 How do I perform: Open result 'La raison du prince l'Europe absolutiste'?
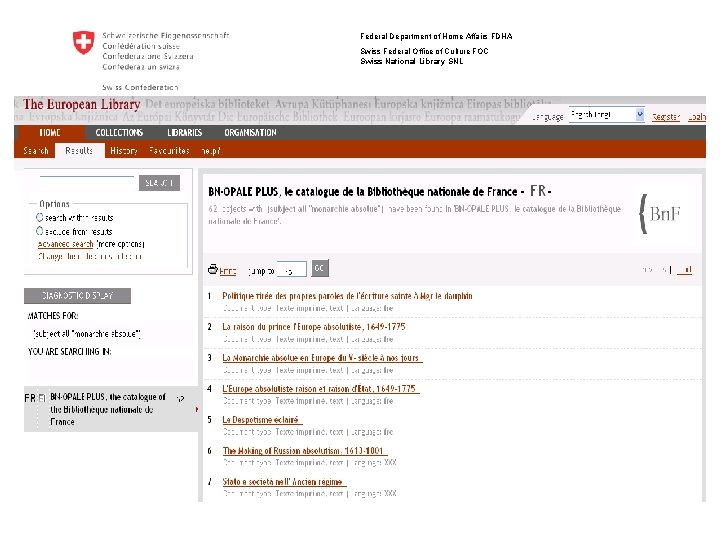click(x=314, y=327)
